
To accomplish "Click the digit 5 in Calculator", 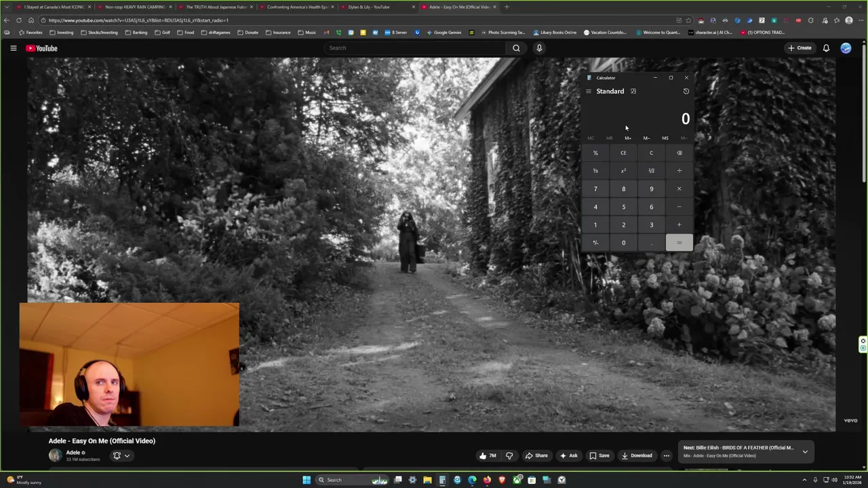I will (623, 207).
